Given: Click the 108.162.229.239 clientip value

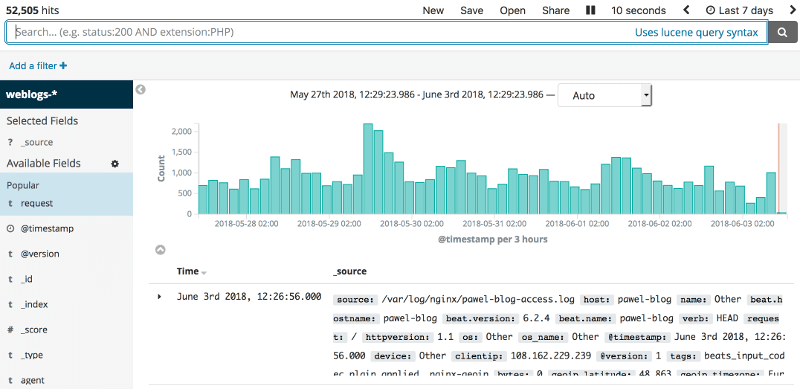Looking at the screenshot, I should point(550,355).
